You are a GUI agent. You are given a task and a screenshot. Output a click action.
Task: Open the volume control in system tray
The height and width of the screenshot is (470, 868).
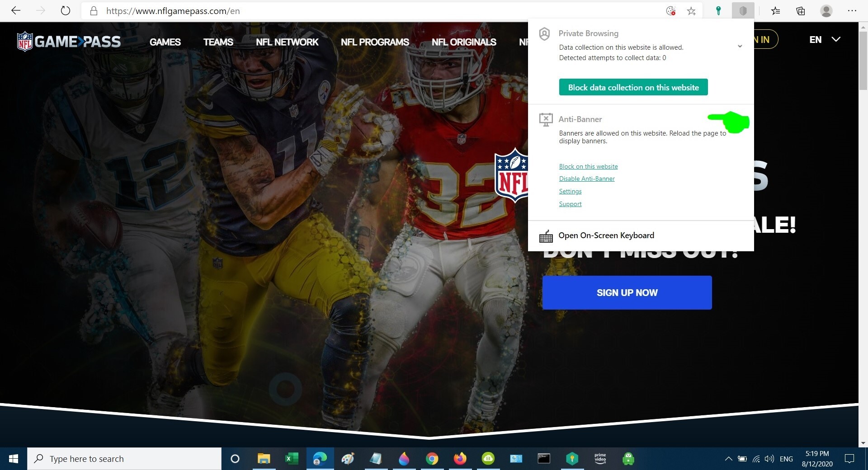(769, 459)
